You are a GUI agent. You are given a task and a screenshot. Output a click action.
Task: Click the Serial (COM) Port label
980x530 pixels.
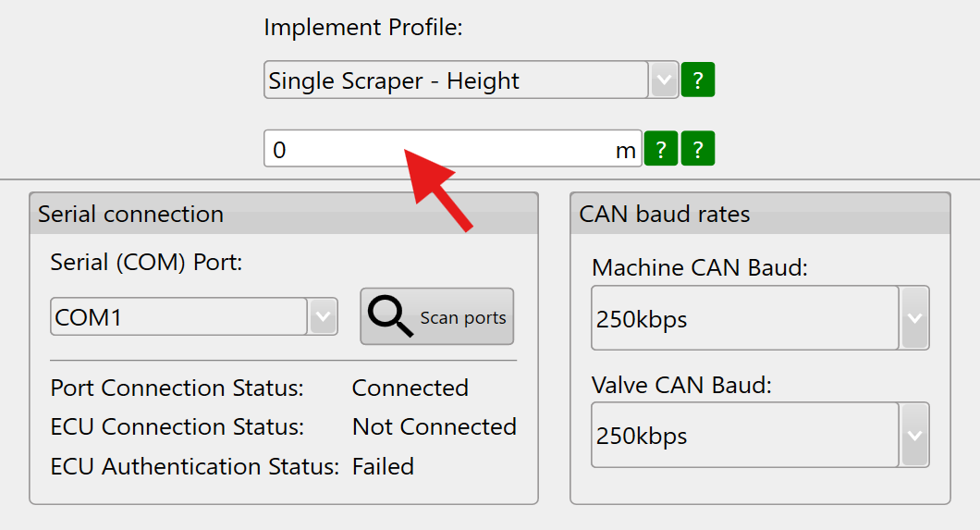point(146,262)
